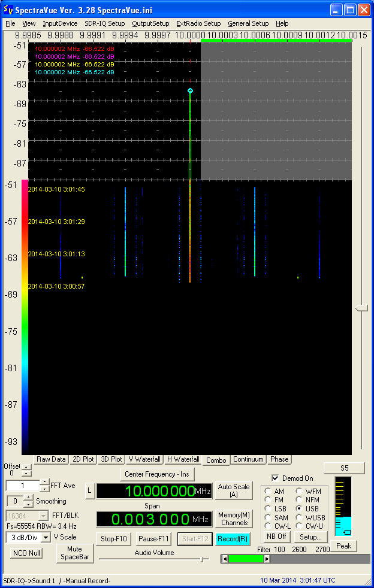Uncheck the Demod On checkbox
This screenshot has width=374, height=588.
click(x=276, y=478)
